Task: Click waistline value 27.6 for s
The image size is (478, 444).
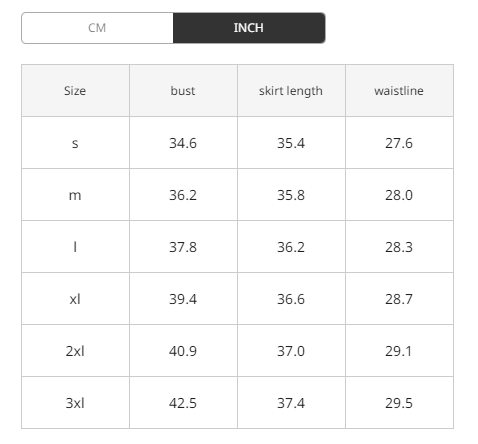Action: tap(399, 143)
